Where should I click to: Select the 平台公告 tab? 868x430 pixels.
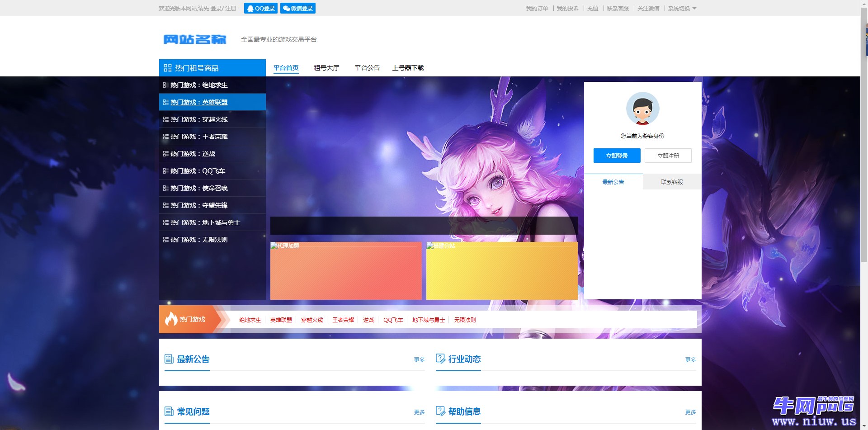click(367, 68)
